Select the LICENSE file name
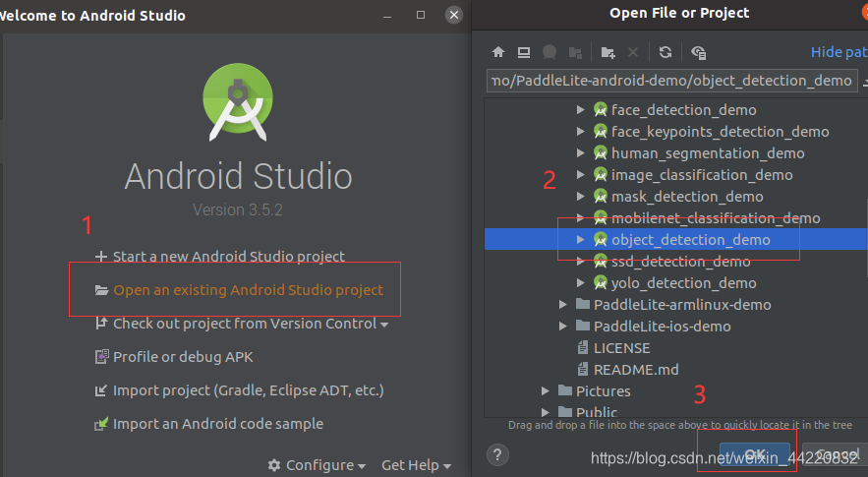 coord(621,348)
